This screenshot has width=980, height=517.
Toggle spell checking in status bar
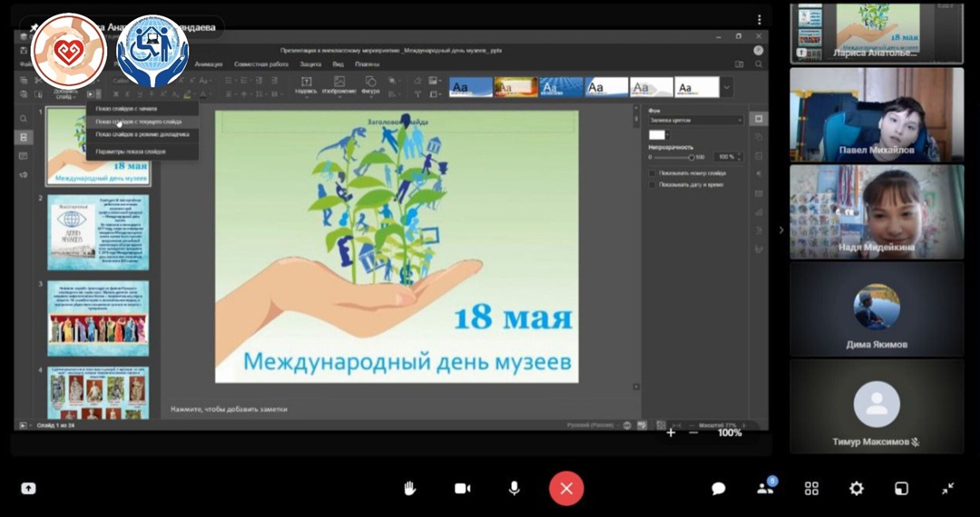point(642,425)
